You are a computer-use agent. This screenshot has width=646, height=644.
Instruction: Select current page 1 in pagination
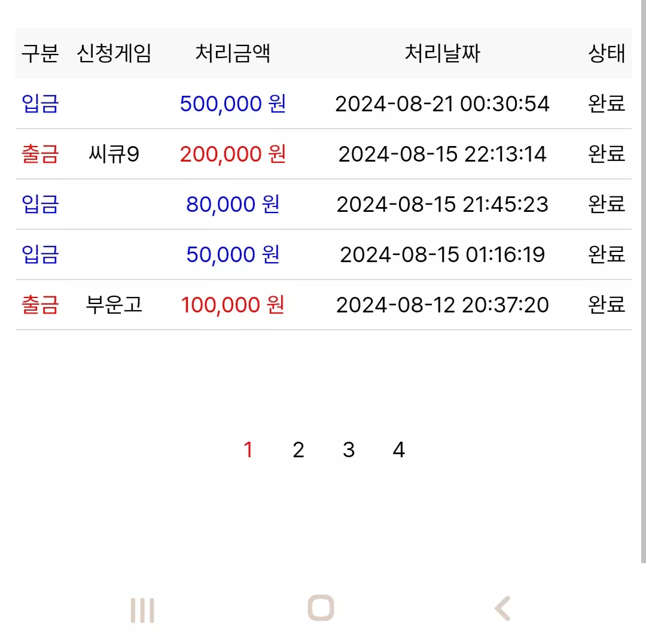[248, 450]
